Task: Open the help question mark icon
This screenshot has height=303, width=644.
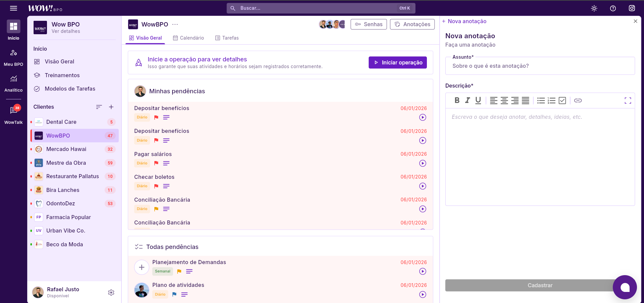Action: 613,8
